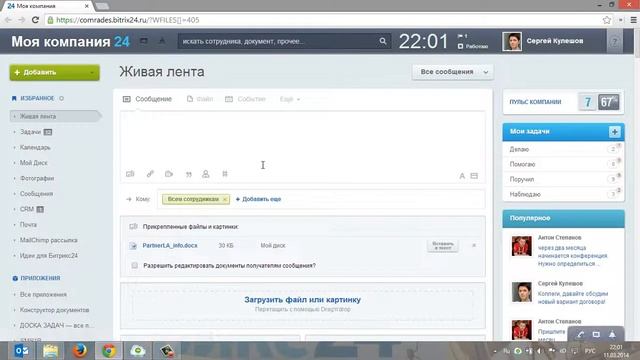Screen dimensions: 640x360
Task: Insert a quote with the quote icon
Action: tap(189, 174)
